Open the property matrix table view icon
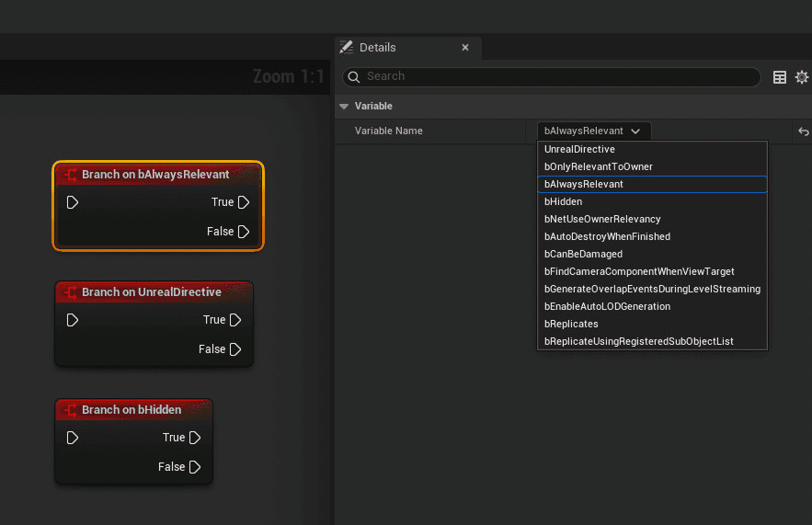The width and height of the screenshot is (812, 525). coord(780,77)
